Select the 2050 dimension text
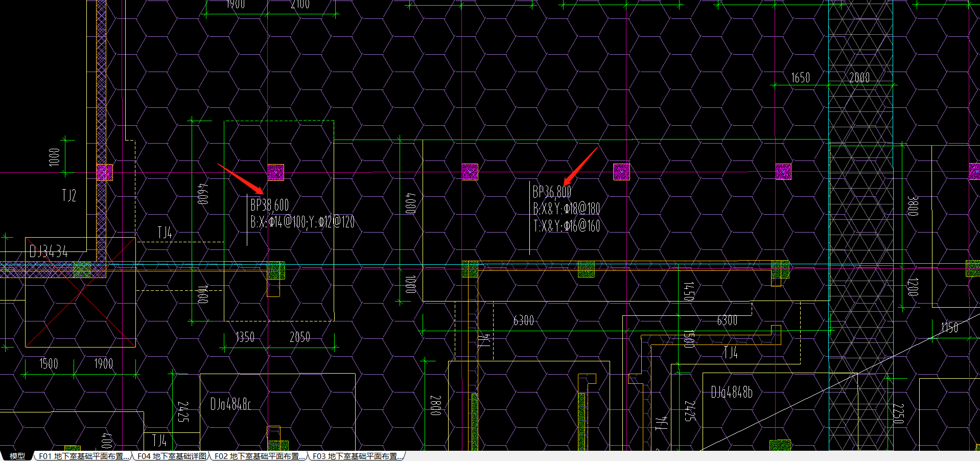The height and width of the screenshot is (461, 980). pyautogui.click(x=300, y=337)
